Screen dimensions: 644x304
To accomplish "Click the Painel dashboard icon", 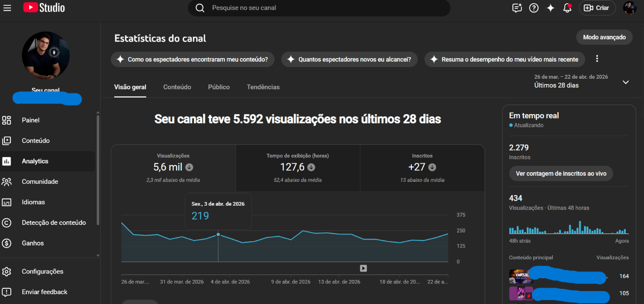I will point(7,120).
